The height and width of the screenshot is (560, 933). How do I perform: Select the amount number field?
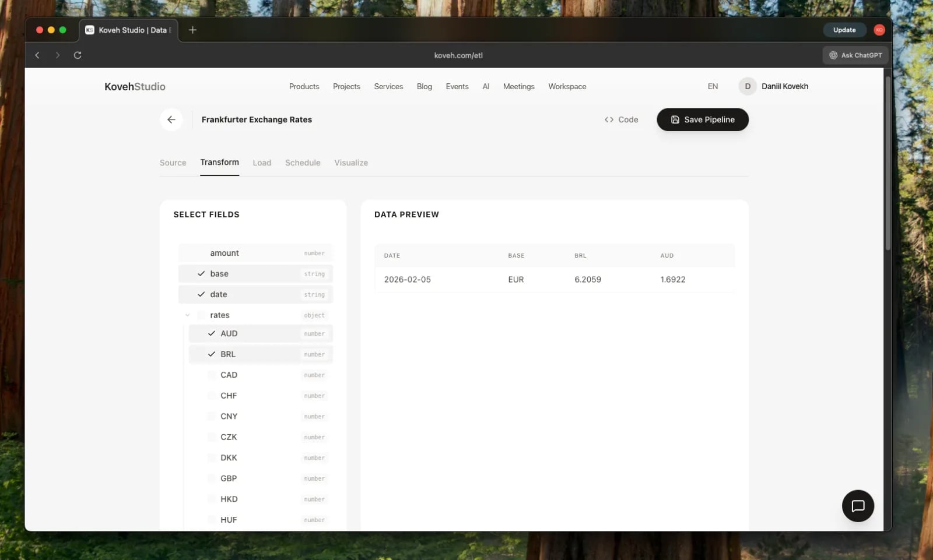[x=201, y=253]
